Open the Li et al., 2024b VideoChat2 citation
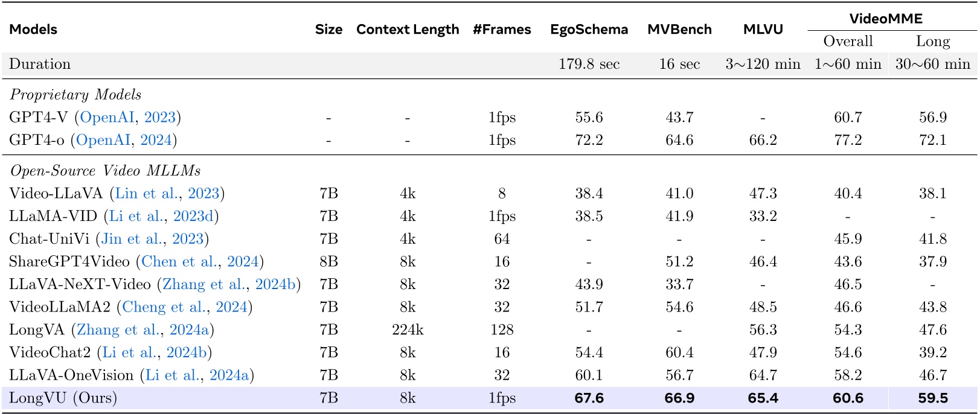 click(x=154, y=352)
